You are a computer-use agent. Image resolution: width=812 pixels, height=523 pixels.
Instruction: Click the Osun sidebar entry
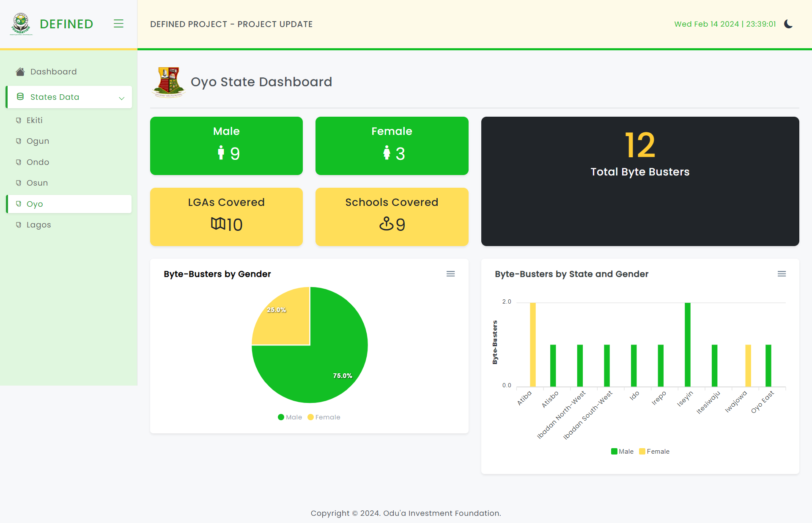[37, 183]
